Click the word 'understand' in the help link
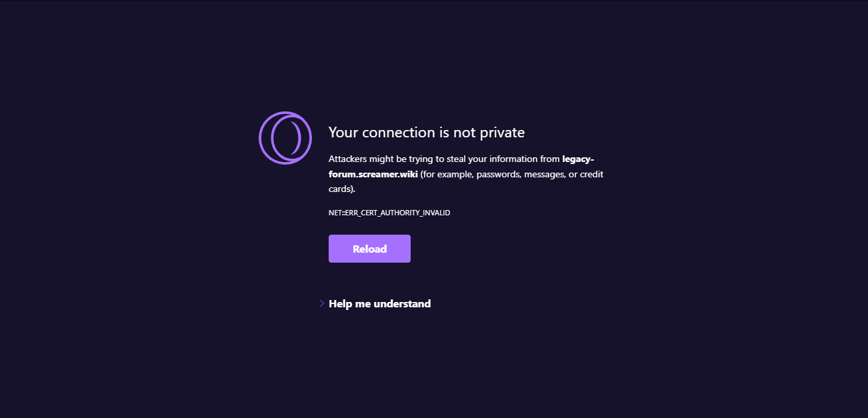Image resolution: width=868 pixels, height=418 pixels. (x=402, y=303)
